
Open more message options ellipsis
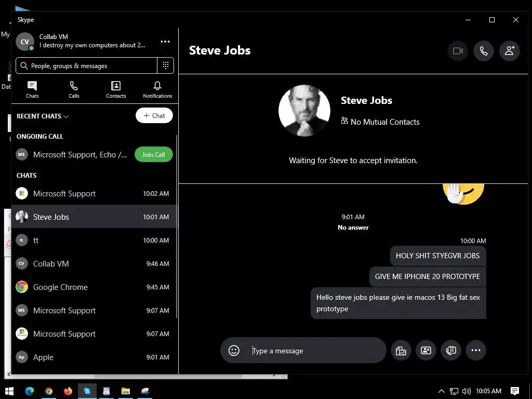pyautogui.click(x=476, y=351)
